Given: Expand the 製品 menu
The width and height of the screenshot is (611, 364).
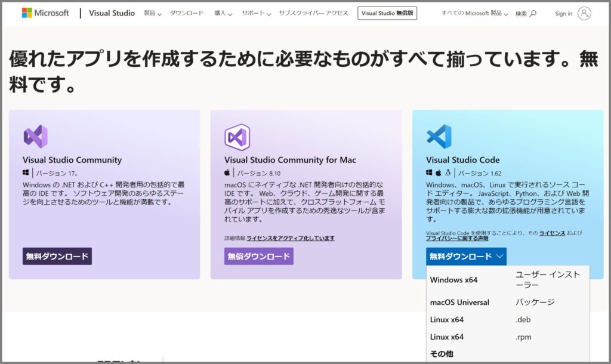Looking at the screenshot, I should 152,13.
